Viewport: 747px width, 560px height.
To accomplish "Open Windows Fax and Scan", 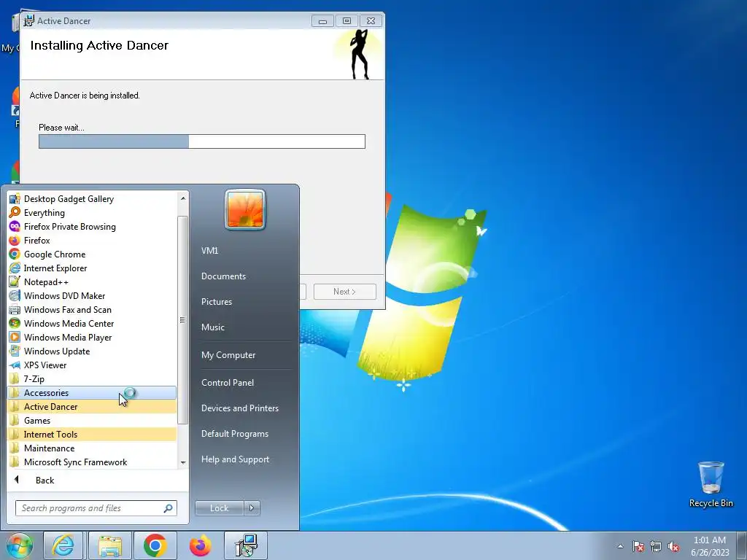I will point(92,309).
